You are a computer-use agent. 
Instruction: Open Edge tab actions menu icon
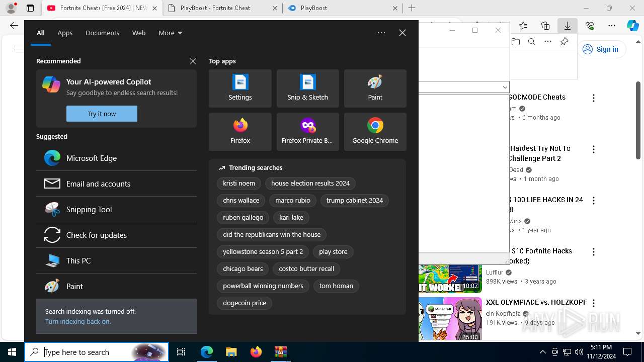(x=30, y=8)
